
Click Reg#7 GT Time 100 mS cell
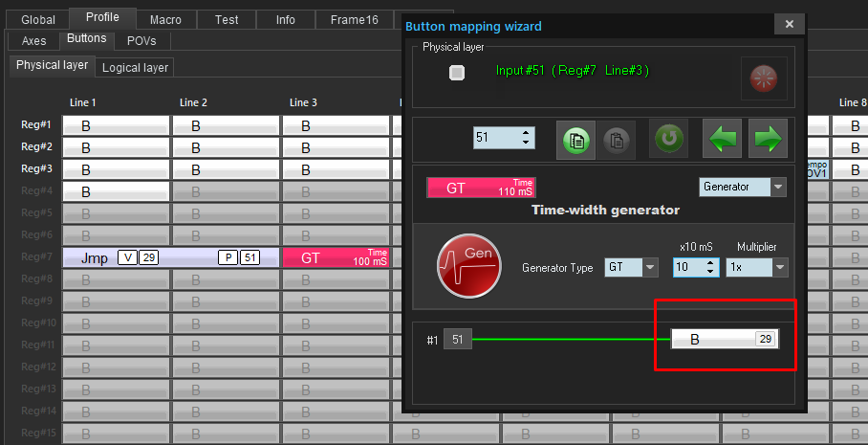click(336, 257)
